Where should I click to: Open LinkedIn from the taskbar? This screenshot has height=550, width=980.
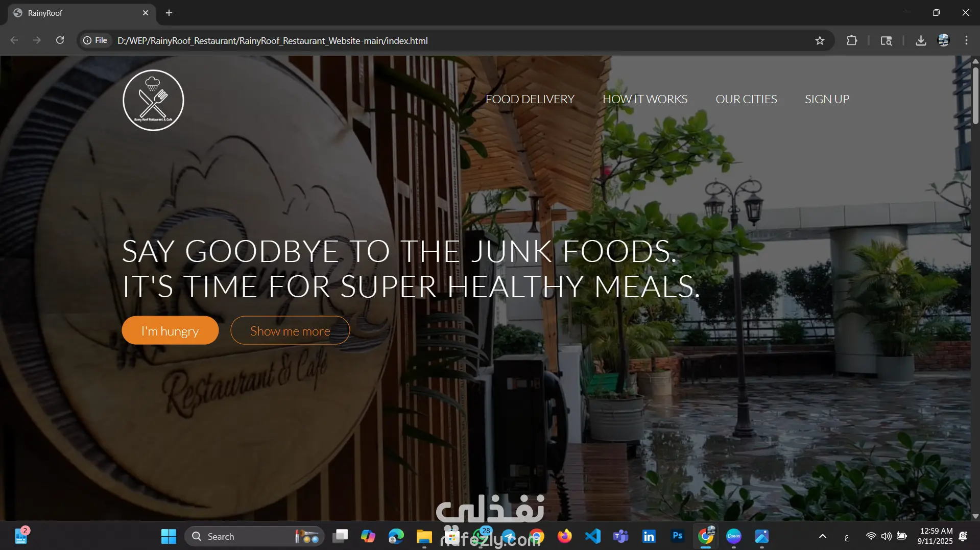tap(649, 536)
